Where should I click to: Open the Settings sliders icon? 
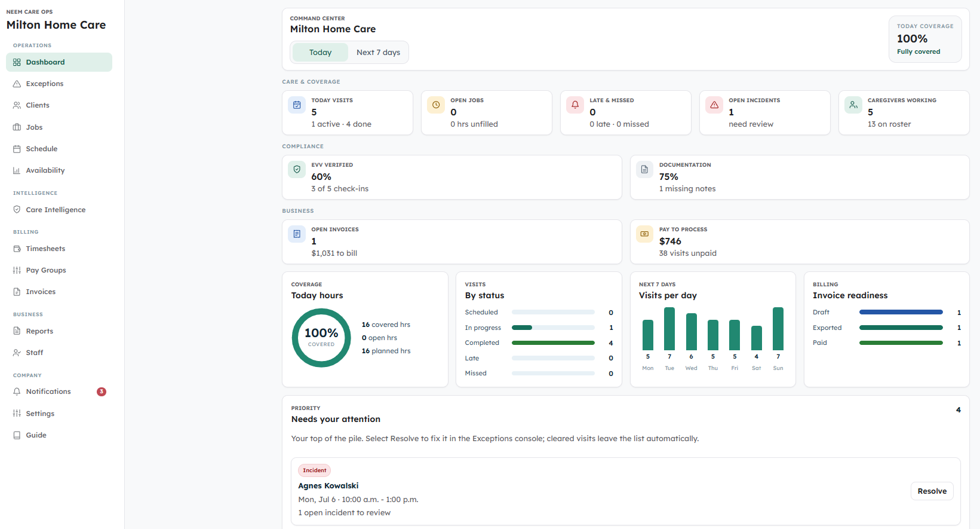pyautogui.click(x=17, y=414)
